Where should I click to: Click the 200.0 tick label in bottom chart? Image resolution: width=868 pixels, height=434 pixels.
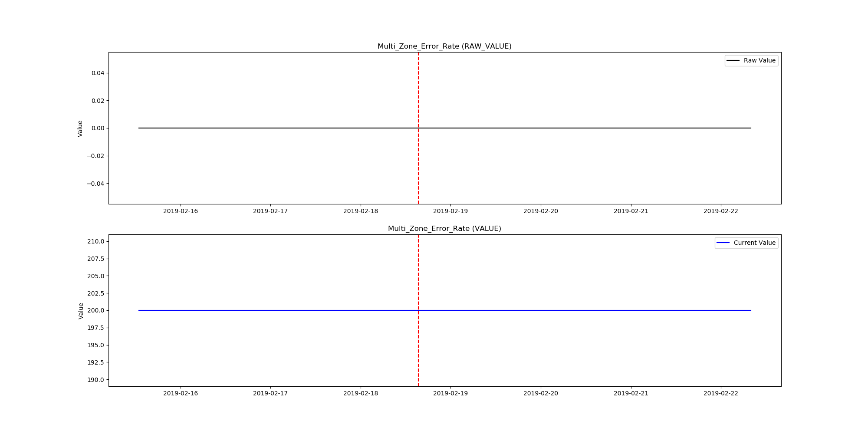(x=95, y=310)
